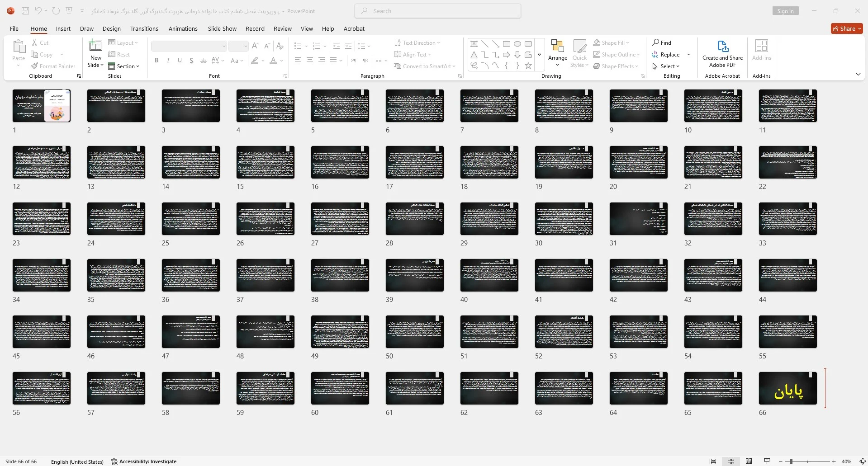Click the Sign in button

[x=785, y=11]
